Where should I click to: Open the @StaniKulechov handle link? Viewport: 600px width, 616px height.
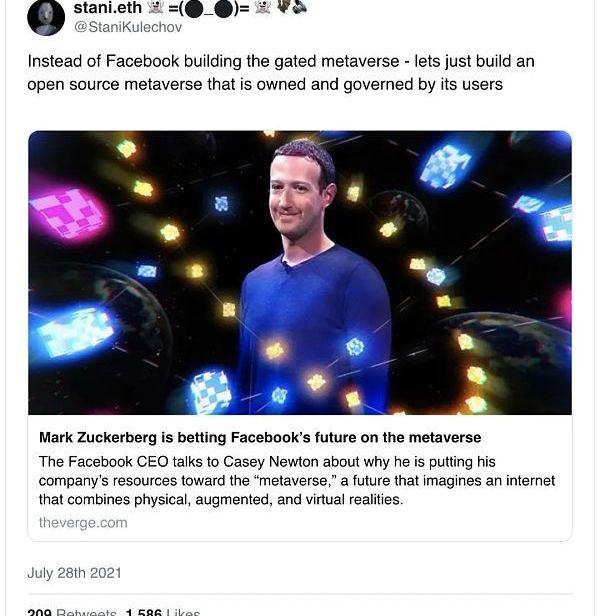[128, 27]
